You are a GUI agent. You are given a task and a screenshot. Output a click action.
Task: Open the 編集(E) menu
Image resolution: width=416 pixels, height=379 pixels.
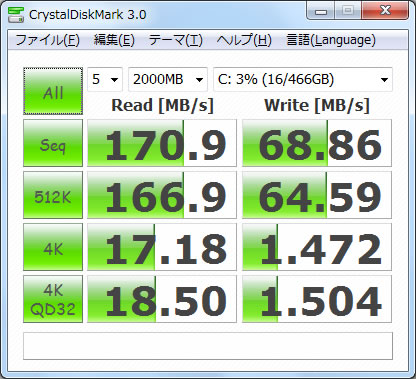click(114, 40)
